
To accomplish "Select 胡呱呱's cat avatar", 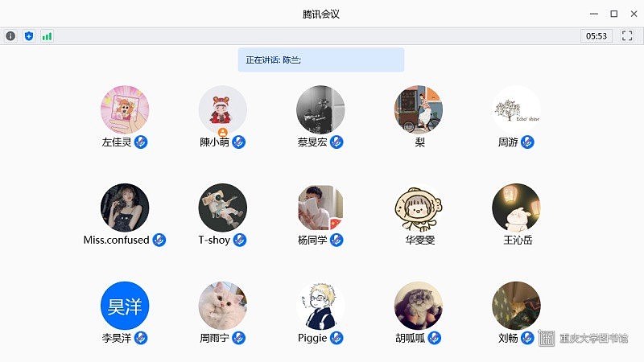I will coord(419,306).
